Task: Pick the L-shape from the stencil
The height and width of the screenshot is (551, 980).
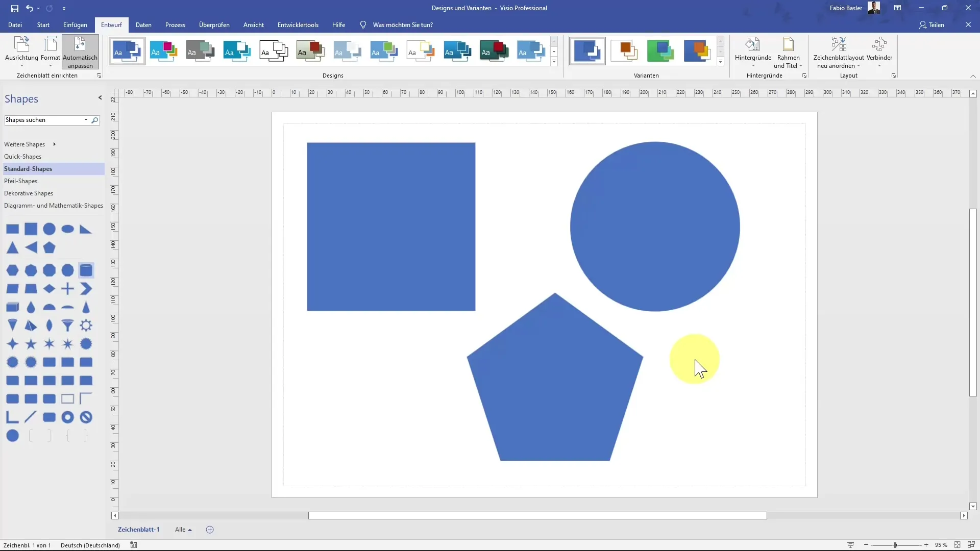Action: coord(12,417)
